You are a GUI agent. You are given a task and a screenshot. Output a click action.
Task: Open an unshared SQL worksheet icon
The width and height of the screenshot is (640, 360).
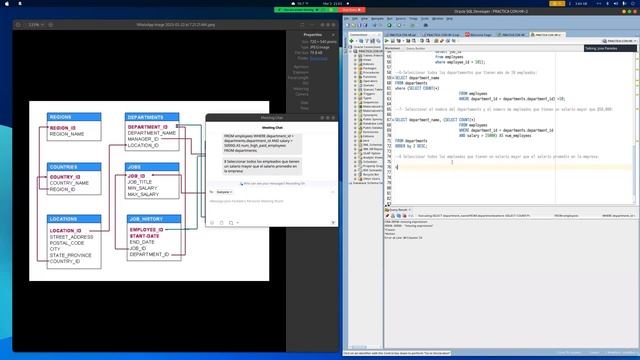(436, 41)
